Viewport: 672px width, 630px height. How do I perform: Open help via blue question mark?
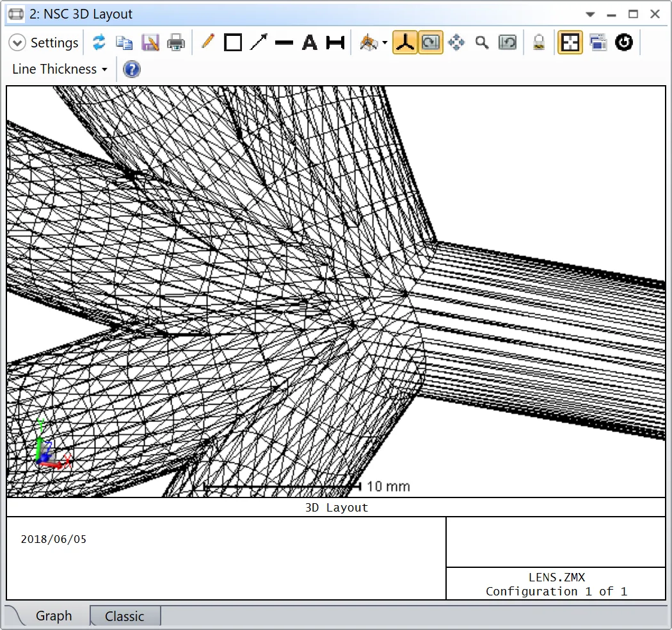pos(132,69)
